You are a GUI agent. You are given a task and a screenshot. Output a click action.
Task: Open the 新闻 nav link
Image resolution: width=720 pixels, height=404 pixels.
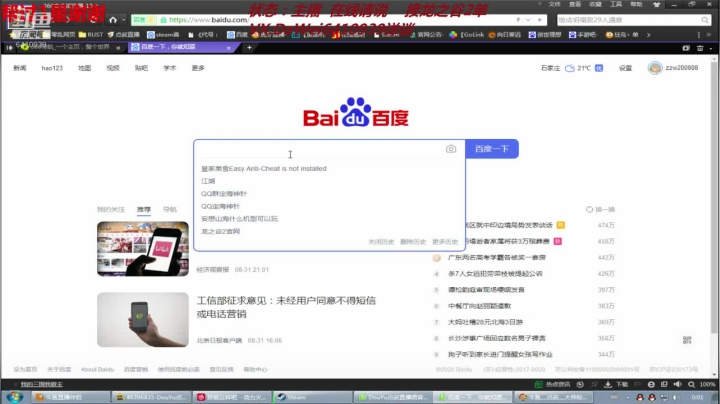pos(20,68)
